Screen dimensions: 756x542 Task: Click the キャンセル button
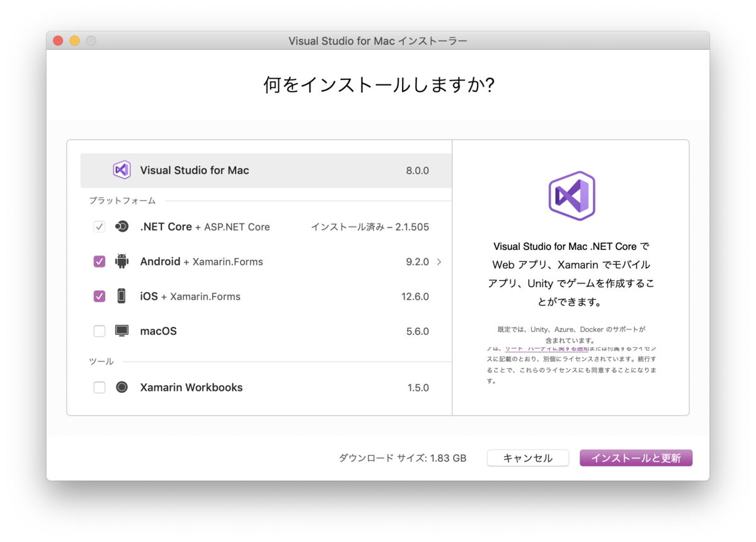point(528,458)
